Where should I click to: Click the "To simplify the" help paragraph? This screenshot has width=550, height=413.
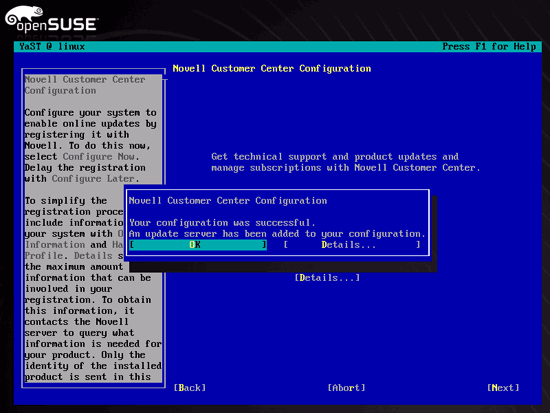coord(66,201)
